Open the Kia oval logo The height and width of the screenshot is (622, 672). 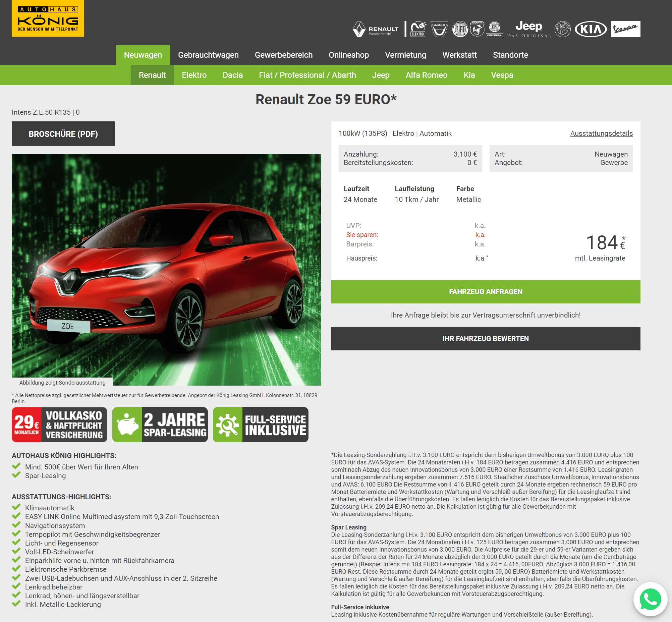tap(591, 29)
